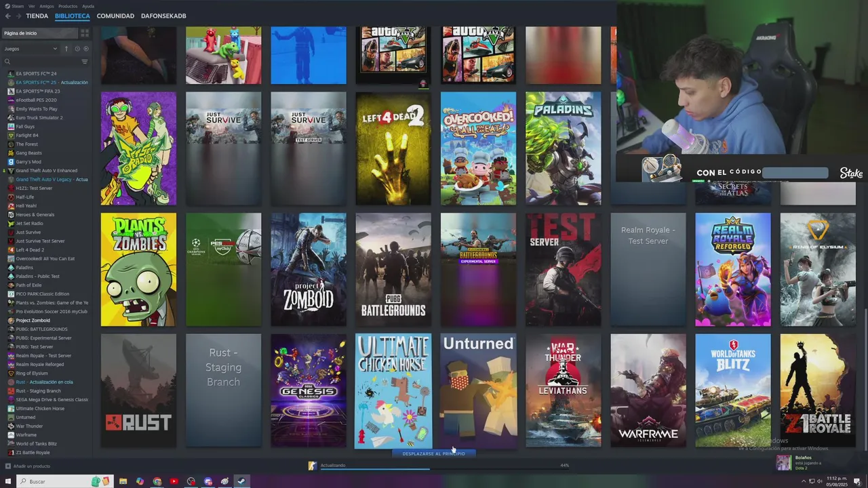Open the Project Zomboid cover
Screen dimensions: 868x488
[309, 270]
